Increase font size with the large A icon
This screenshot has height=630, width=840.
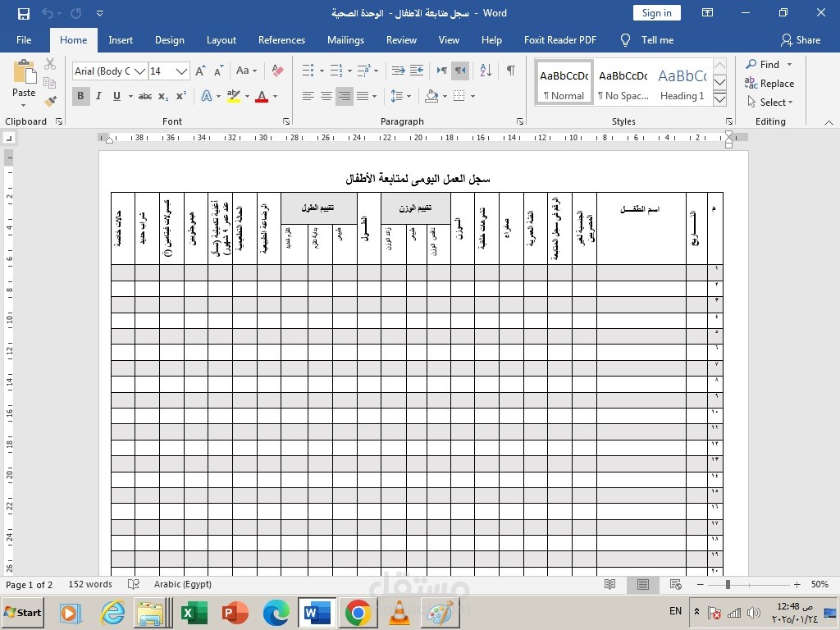click(x=200, y=71)
